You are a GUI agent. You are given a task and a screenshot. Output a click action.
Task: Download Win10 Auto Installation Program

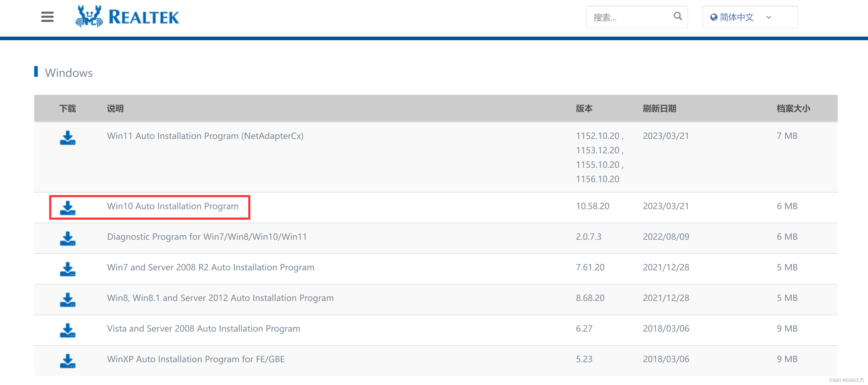point(67,208)
